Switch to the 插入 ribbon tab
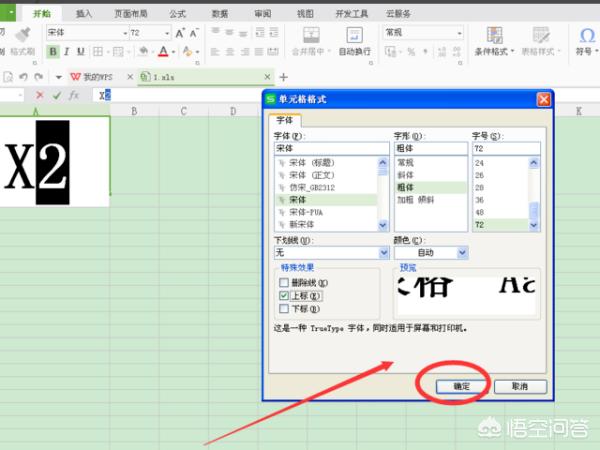Image resolution: width=600 pixels, height=450 pixels. [84, 14]
